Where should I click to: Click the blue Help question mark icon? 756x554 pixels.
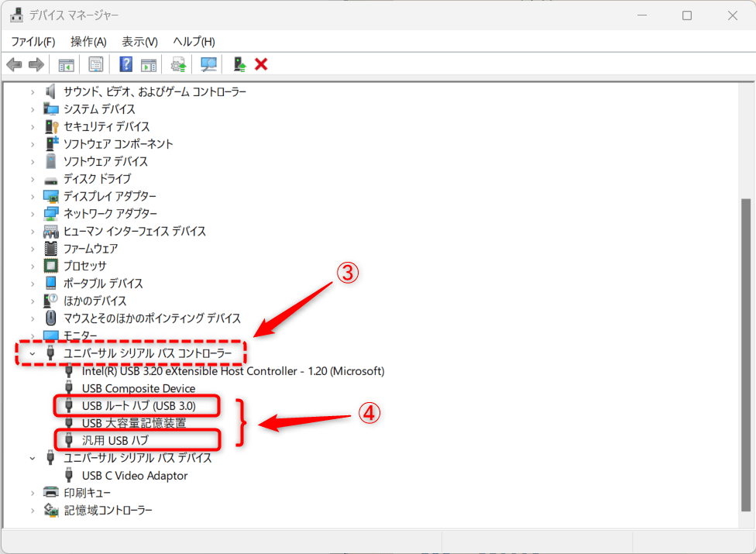coord(125,64)
